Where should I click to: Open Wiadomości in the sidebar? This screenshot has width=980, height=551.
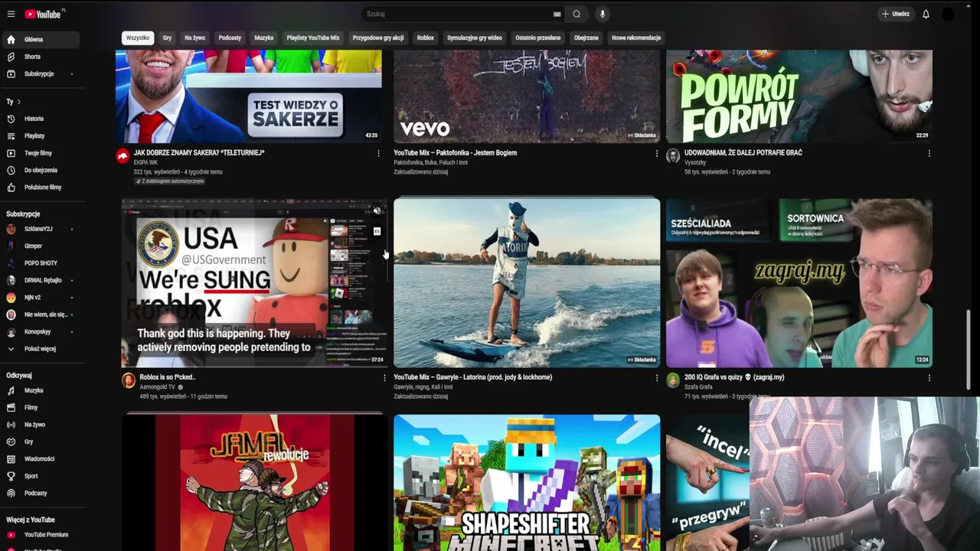point(40,459)
